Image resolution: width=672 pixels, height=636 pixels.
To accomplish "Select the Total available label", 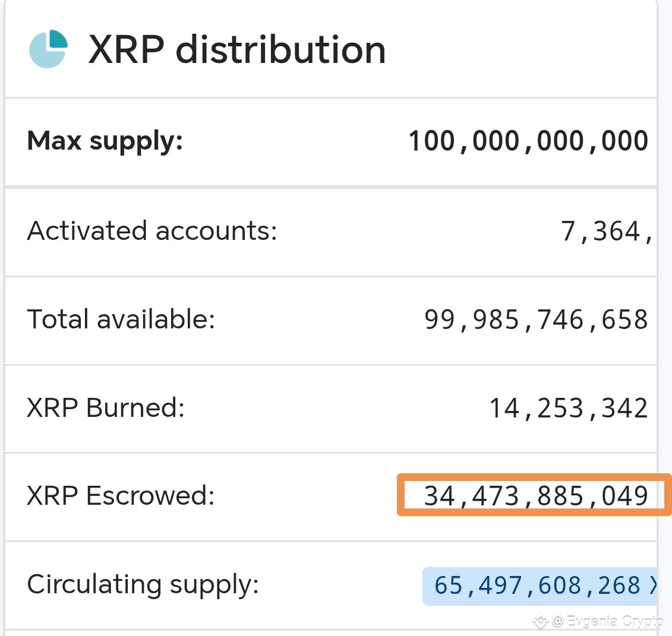I will click(x=121, y=319).
